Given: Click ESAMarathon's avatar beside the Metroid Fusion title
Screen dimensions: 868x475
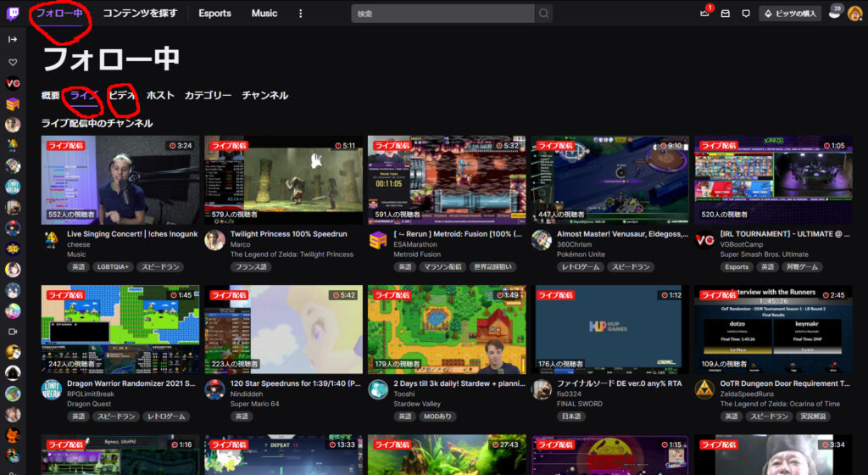Looking at the screenshot, I should [x=378, y=240].
